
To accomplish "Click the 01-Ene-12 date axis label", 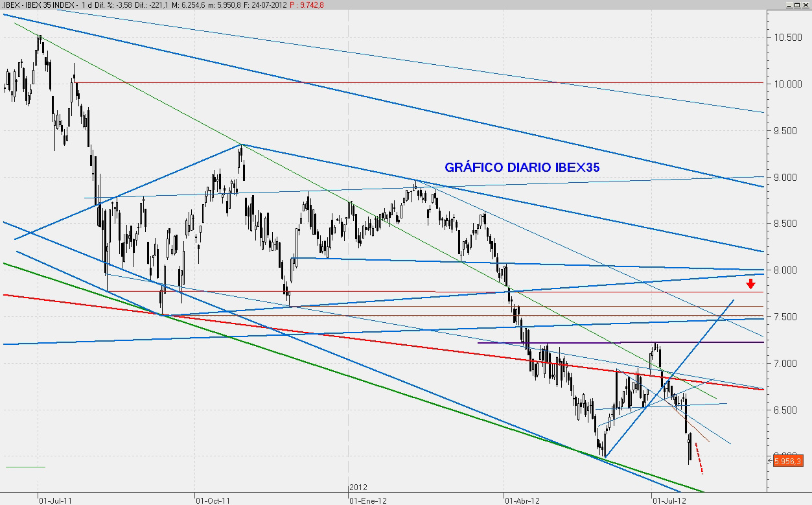I will [368, 500].
